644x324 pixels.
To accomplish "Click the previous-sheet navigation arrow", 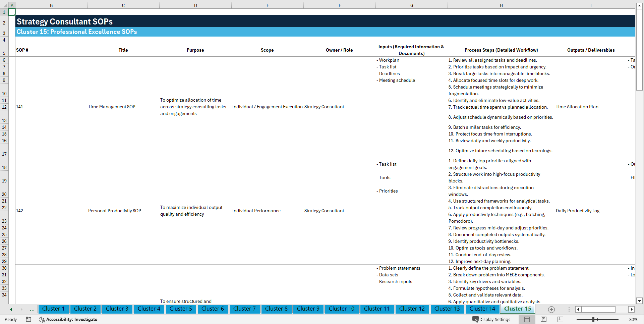I will (x=11, y=309).
